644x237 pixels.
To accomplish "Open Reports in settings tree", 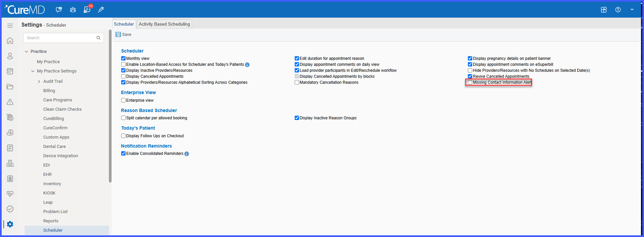I will (51, 221).
